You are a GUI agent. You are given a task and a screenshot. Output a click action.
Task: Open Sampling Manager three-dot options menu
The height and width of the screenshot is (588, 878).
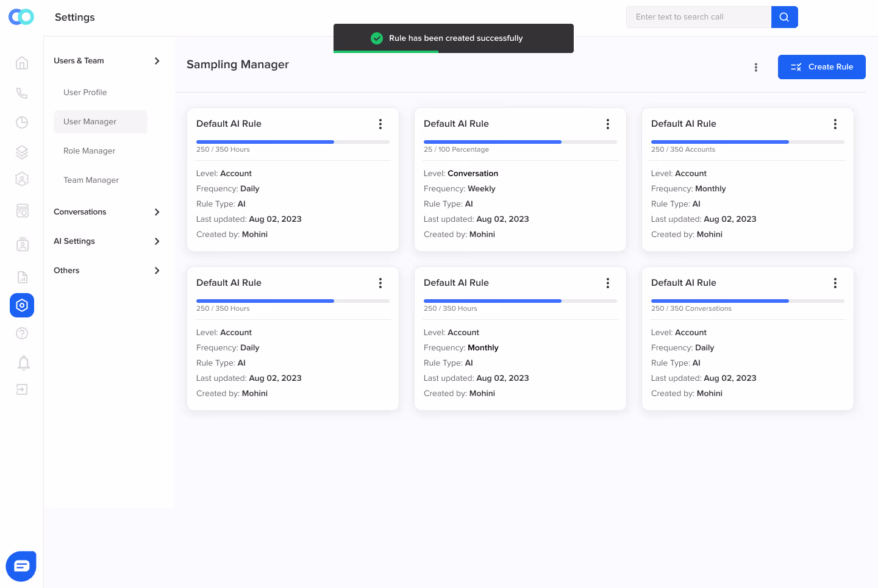tap(756, 67)
